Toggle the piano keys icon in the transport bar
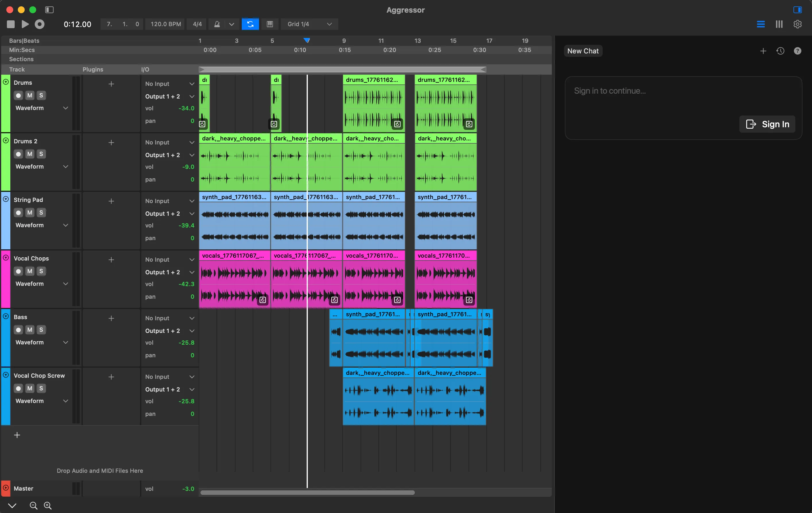The width and height of the screenshot is (812, 513). pyautogui.click(x=270, y=24)
